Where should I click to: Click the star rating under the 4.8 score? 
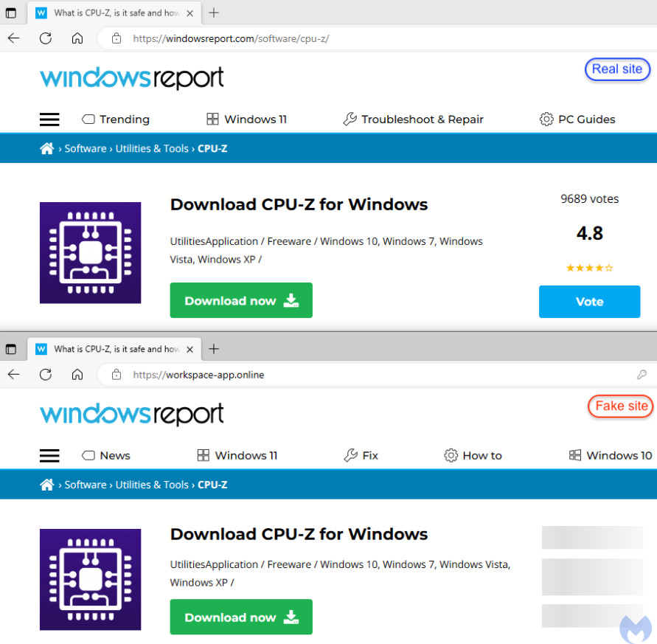pyautogui.click(x=589, y=268)
